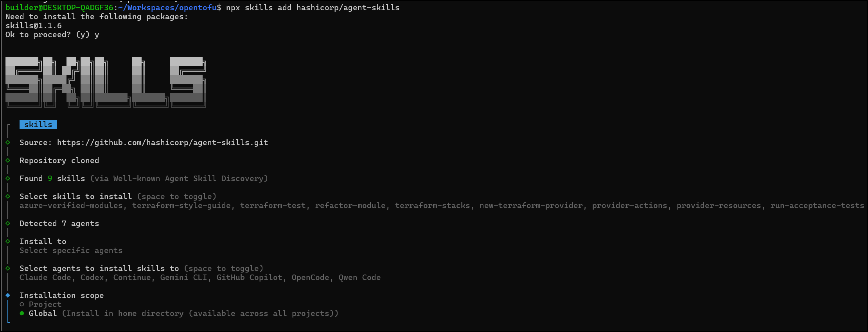
Task: Open the hashicorp agent-skills GitHub source URL
Action: pos(162,142)
